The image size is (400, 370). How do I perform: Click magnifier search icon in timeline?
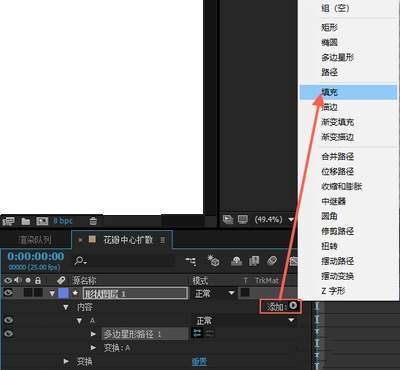click(x=80, y=261)
